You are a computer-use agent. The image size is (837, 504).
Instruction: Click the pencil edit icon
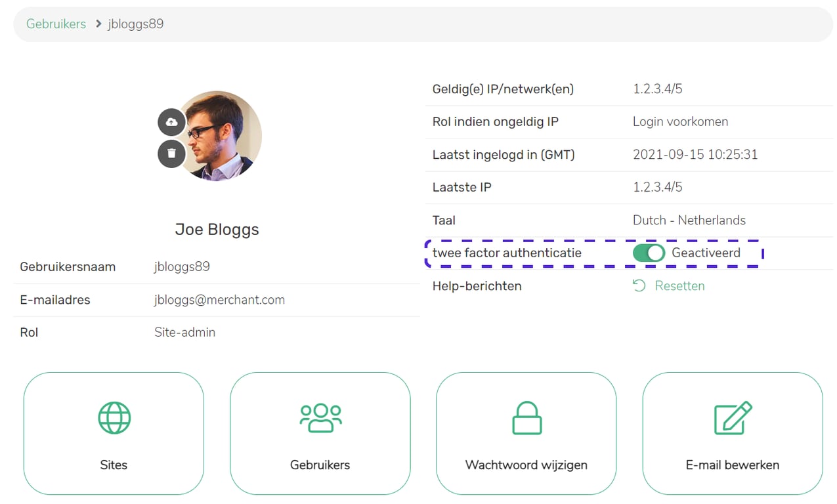pyautogui.click(x=733, y=418)
